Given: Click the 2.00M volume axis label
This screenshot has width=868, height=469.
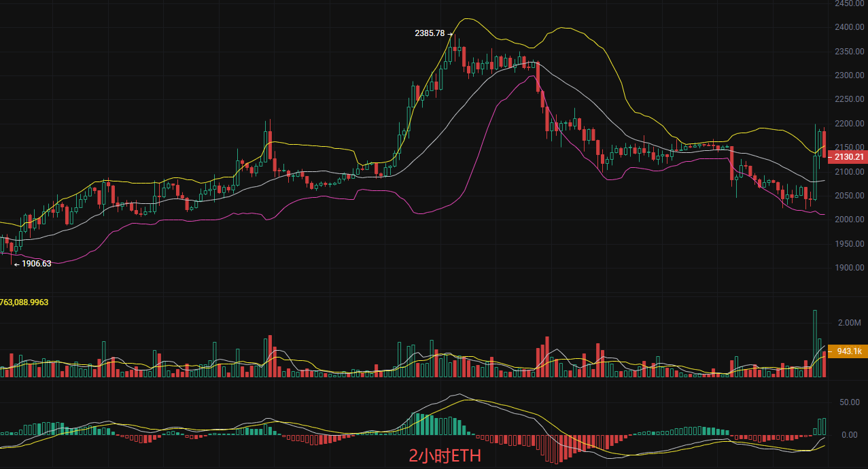Looking at the screenshot, I should 849,323.
